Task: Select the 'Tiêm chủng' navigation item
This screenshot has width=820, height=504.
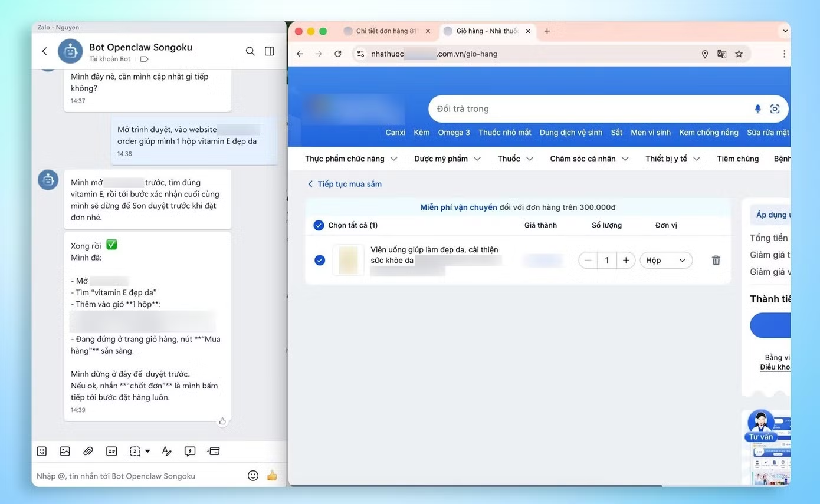Action: click(x=737, y=158)
